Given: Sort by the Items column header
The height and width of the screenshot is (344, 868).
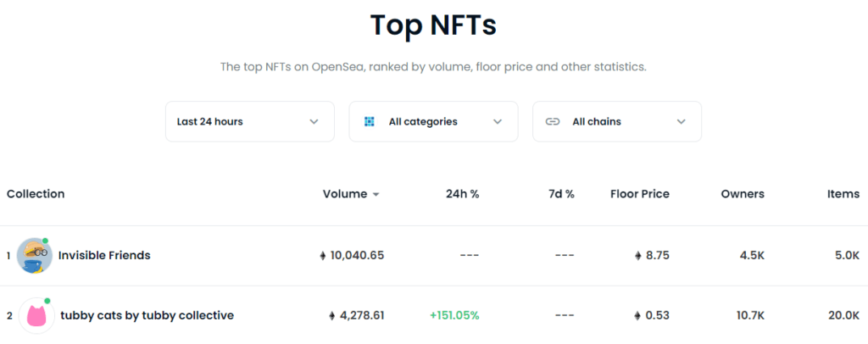Looking at the screenshot, I should tap(843, 194).
